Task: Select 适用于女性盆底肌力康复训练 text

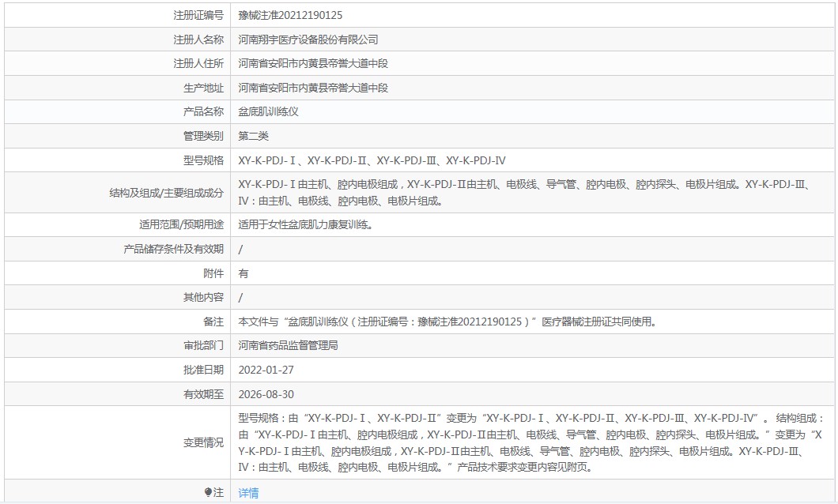Action: (305, 225)
